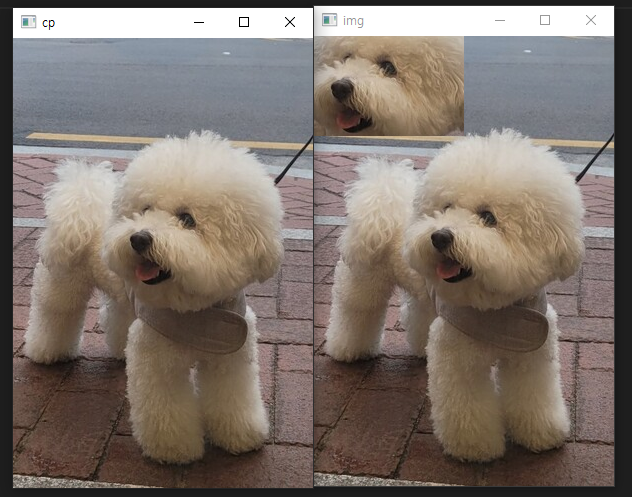This screenshot has height=497, width=632.
Task: Maximize the cp window
Action: click(x=244, y=22)
